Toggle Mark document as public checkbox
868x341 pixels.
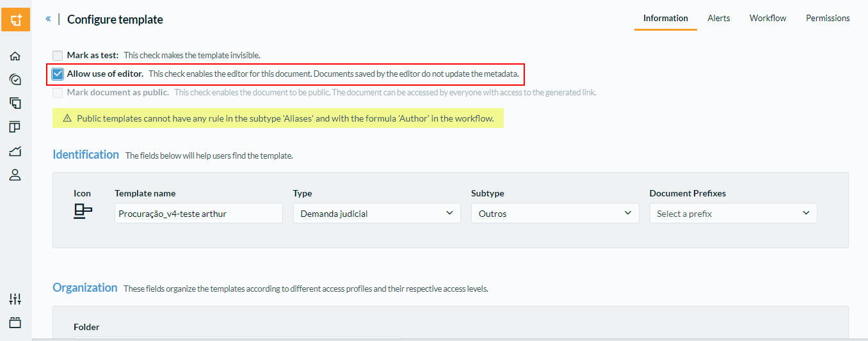(58, 93)
